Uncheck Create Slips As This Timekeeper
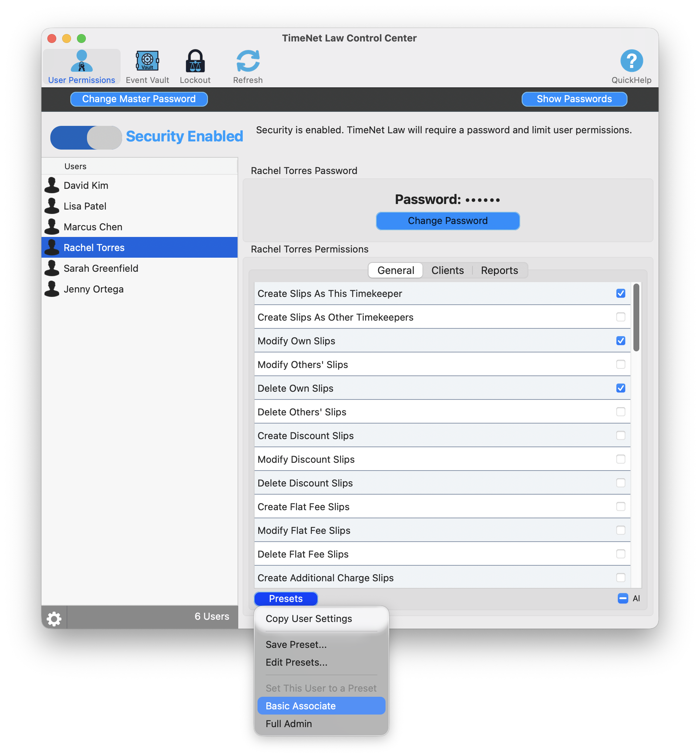 [x=620, y=293]
